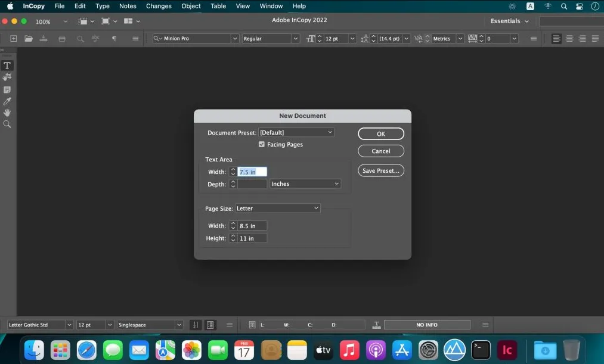Click the Align left paragraph icon
Viewport: 604px width, 364px height.
click(x=556, y=39)
